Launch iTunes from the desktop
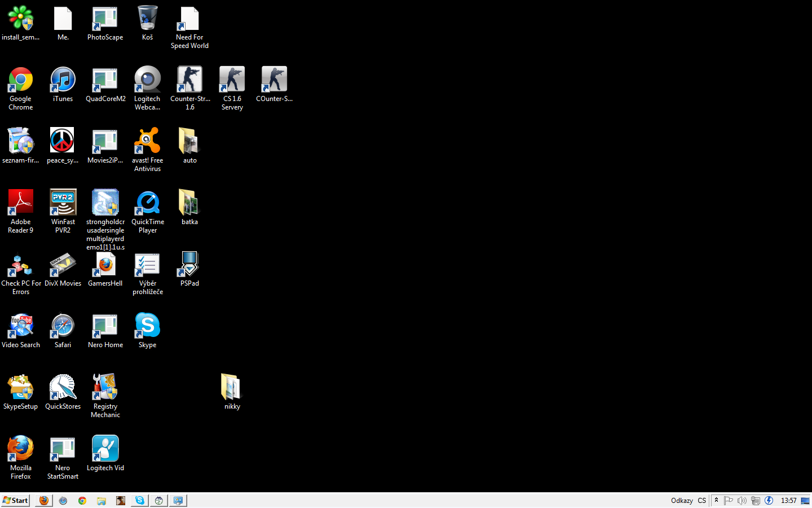The height and width of the screenshot is (508, 812). (63, 80)
